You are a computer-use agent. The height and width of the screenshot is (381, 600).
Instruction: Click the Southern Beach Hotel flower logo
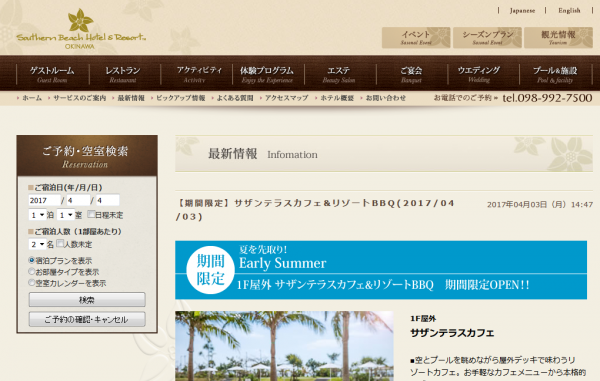[81, 29]
